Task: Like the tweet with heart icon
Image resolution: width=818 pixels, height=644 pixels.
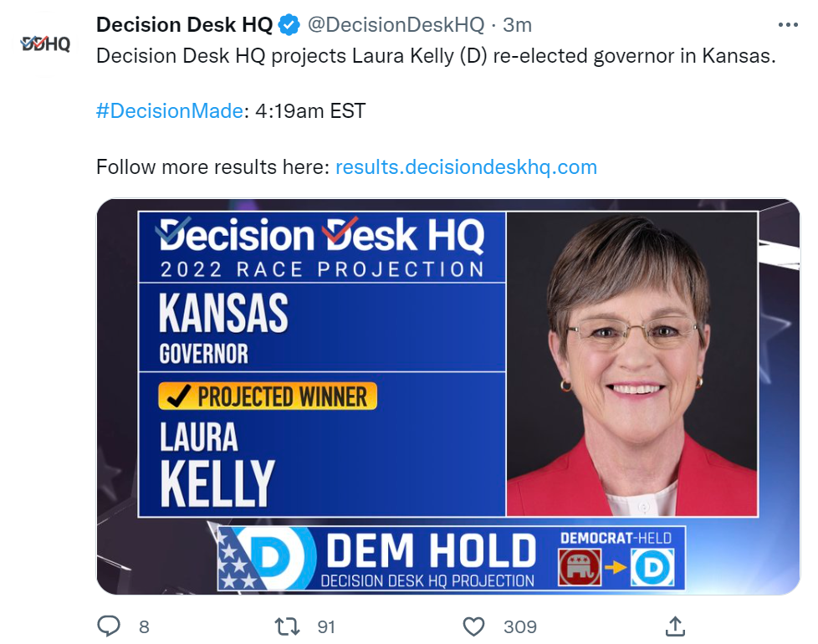Action: (473, 626)
